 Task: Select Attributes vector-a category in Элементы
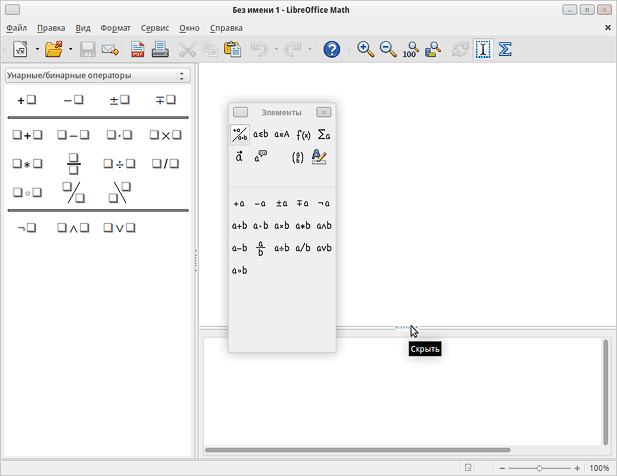(x=239, y=157)
